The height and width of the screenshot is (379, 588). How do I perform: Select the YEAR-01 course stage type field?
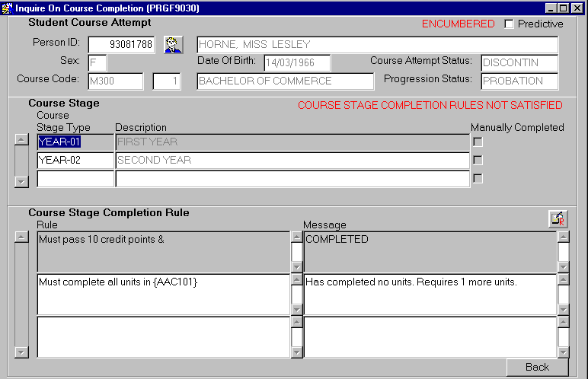pos(75,142)
